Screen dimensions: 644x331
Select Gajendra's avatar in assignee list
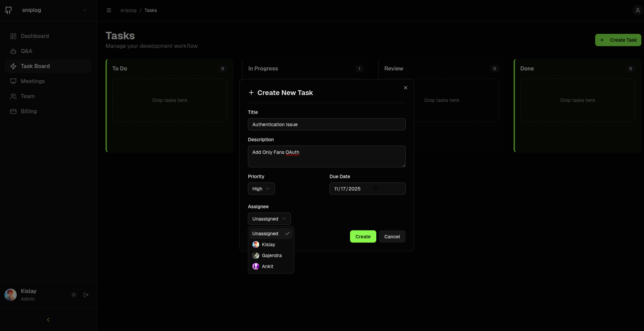[256, 255]
